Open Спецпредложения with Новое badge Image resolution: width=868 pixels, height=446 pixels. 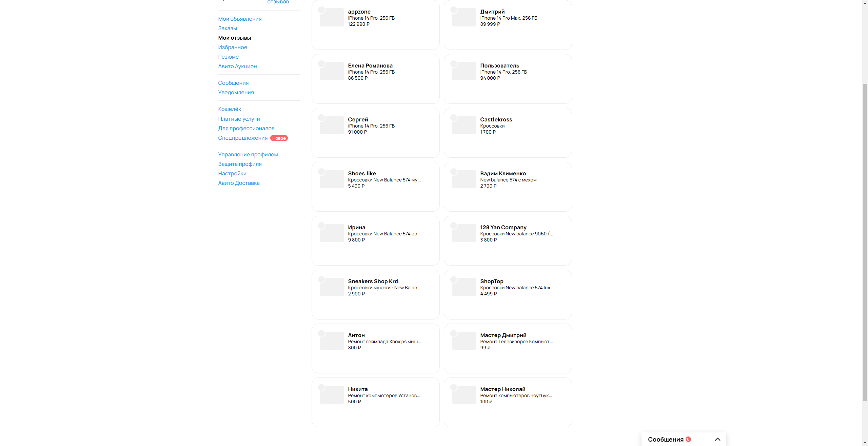pyautogui.click(x=243, y=138)
